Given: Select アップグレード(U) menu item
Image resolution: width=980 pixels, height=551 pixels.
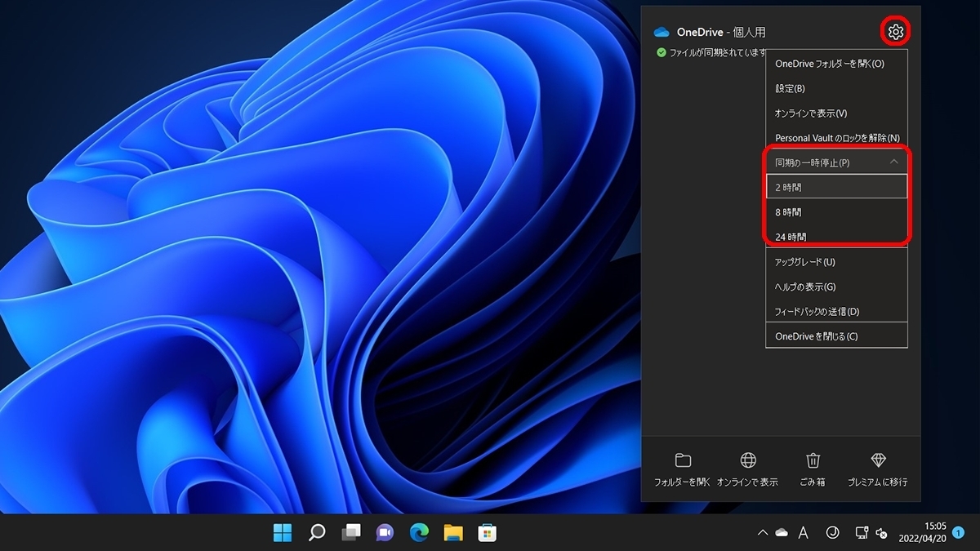Looking at the screenshot, I should [836, 262].
